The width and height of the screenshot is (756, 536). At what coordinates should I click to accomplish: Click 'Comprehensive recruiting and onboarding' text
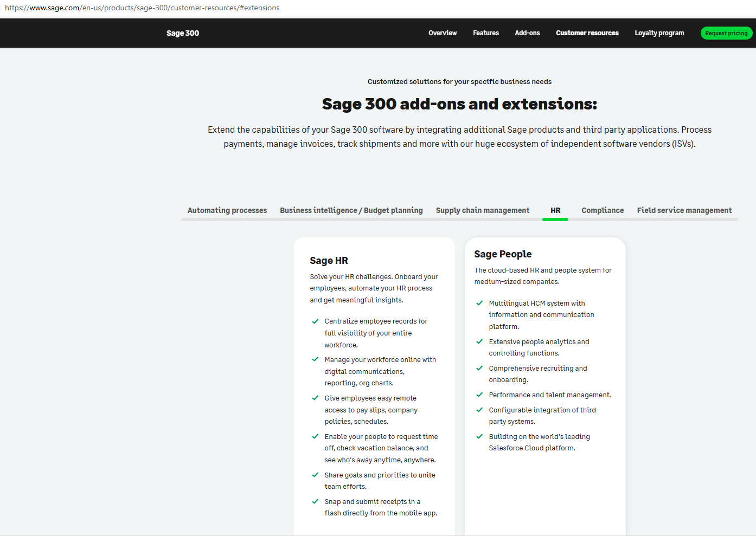(538, 374)
